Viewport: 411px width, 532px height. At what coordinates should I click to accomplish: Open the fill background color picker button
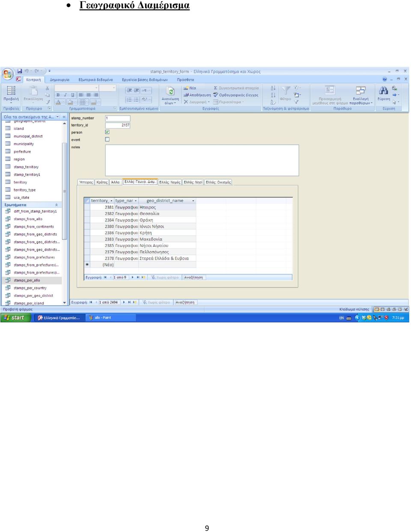pyautogui.click(x=72, y=102)
